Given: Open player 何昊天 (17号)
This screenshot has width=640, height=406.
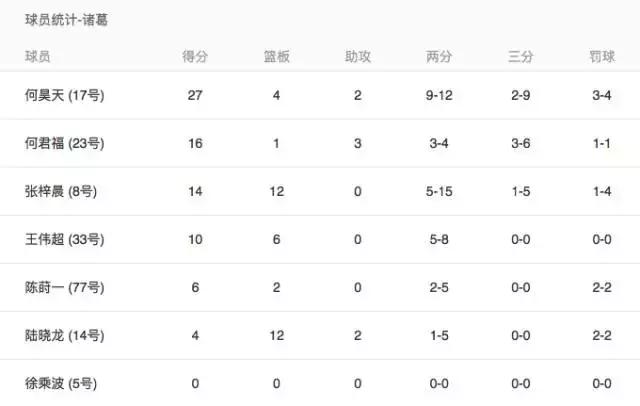Looking at the screenshot, I should (65, 96).
